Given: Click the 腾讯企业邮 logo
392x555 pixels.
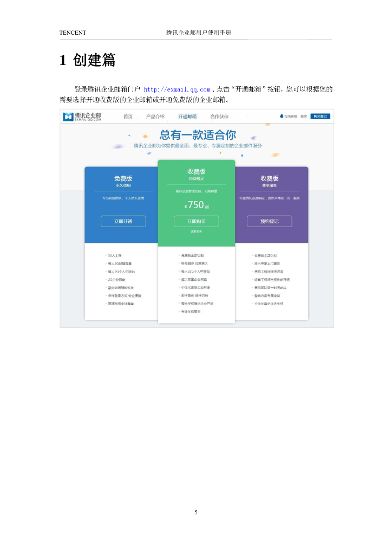Looking at the screenshot, I should 82,117.
